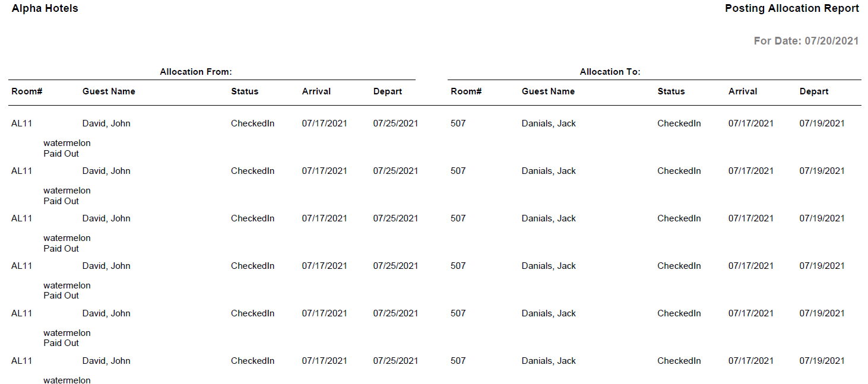Click Arrival column header under Allocation From
Screen dimensions: 868x384
pos(316,91)
